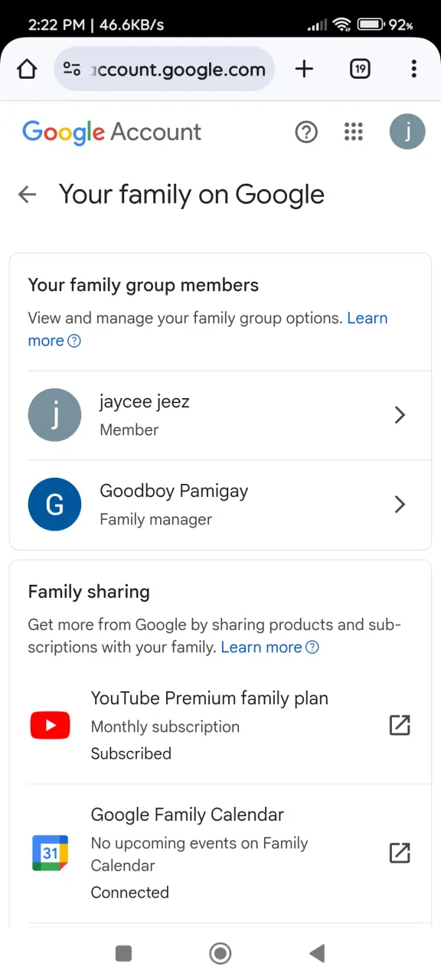Screen dimensions: 441x980
Task: Tap the Android recent apps square button
Action: tap(123, 953)
